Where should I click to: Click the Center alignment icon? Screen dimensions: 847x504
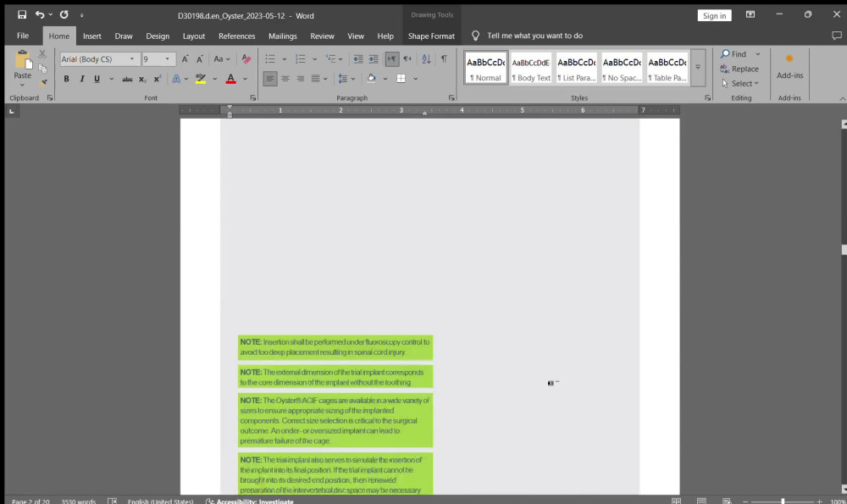(x=285, y=79)
